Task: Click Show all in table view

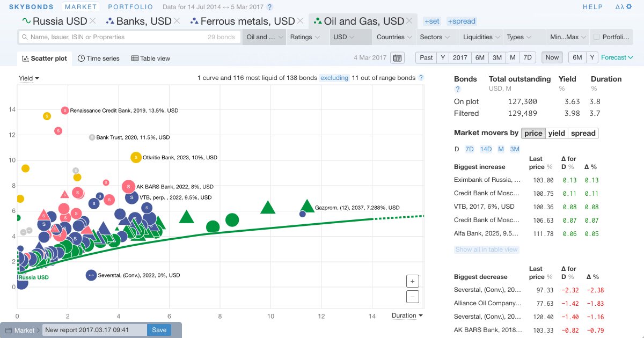Action: pos(487,249)
